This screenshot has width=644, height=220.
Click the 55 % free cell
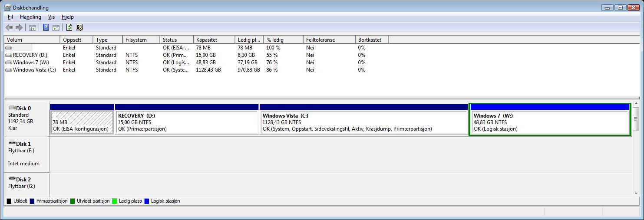(272, 55)
